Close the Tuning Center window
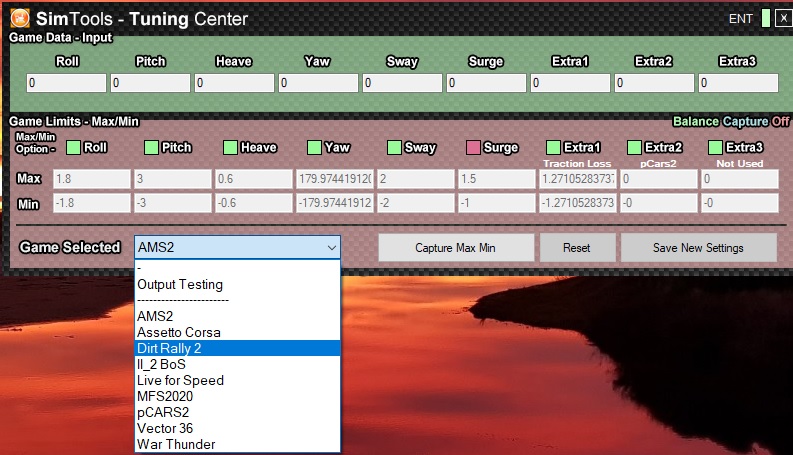Viewport: 793px width, 455px height. pyautogui.click(x=784, y=19)
